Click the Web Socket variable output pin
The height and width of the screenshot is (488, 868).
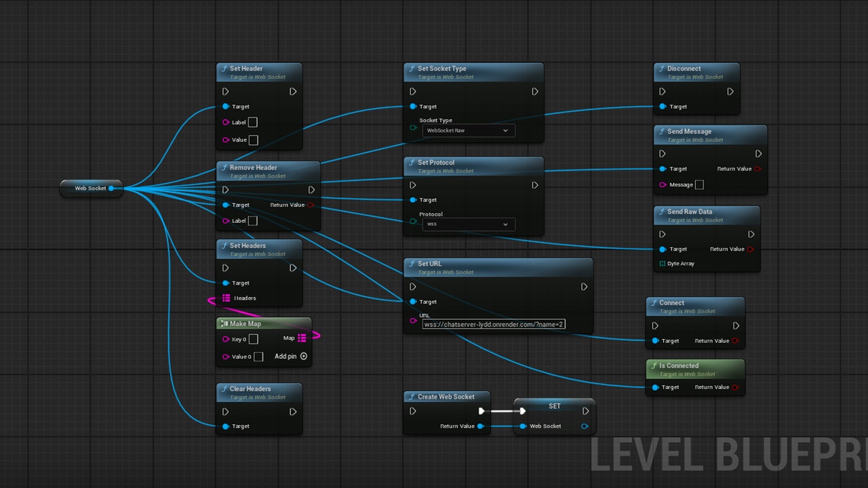tap(111, 188)
